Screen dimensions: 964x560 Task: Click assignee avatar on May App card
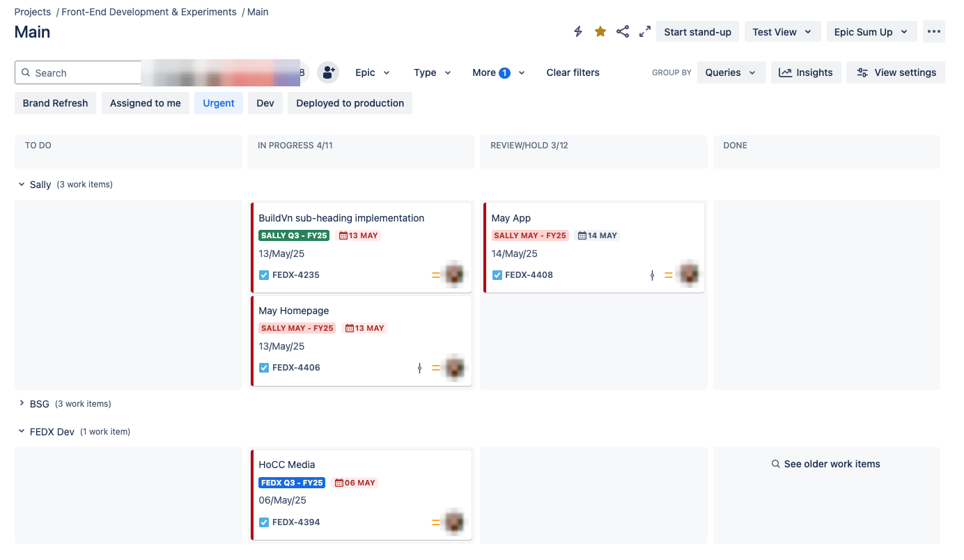pyautogui.click(x=689, y=274)
